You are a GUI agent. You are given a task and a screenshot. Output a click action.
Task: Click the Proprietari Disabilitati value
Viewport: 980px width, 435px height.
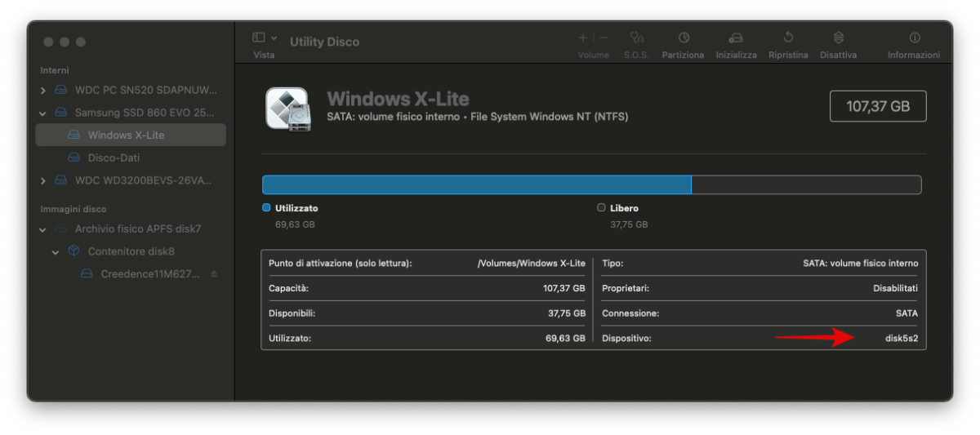pos(896,288)
